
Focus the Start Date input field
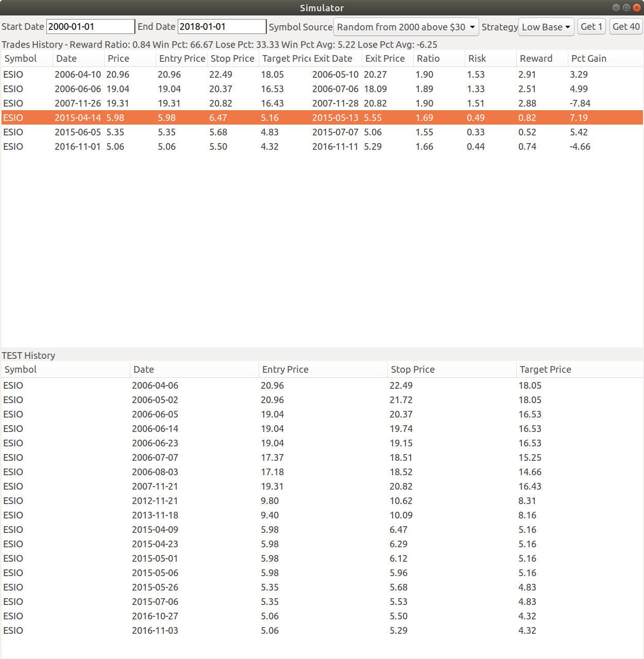pos(91,27)
